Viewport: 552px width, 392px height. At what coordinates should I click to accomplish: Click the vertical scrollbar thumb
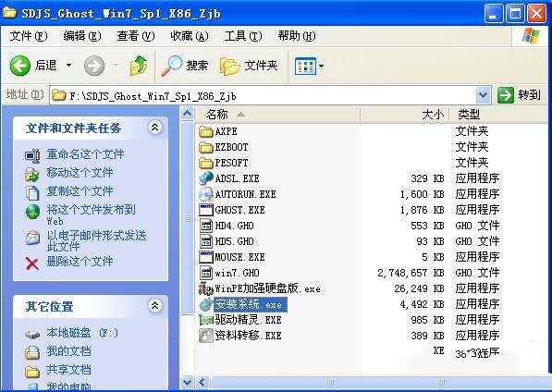coord(188,217)
